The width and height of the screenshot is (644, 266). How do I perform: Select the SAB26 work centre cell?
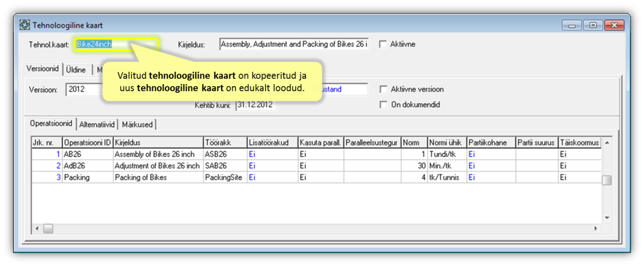point(225,166)
